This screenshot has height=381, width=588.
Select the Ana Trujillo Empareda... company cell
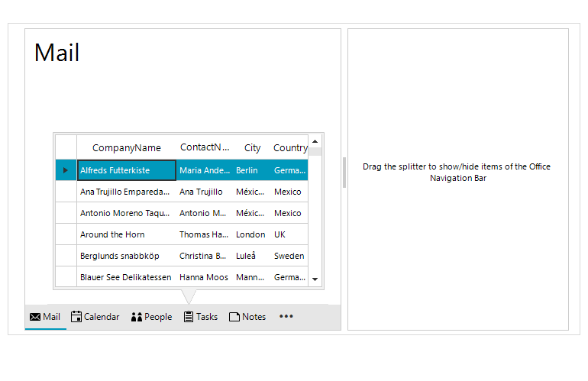[126, 192]
